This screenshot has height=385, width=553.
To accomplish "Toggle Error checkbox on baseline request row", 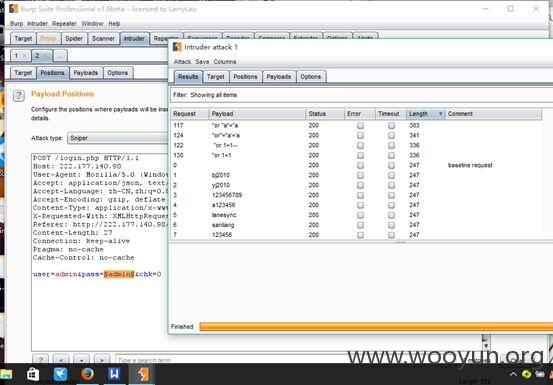I will click(x=360, y=165).
